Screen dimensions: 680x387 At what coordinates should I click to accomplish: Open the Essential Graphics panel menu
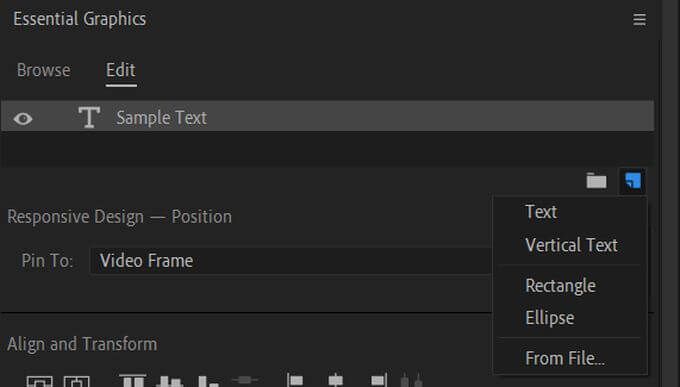click(639, 20)
